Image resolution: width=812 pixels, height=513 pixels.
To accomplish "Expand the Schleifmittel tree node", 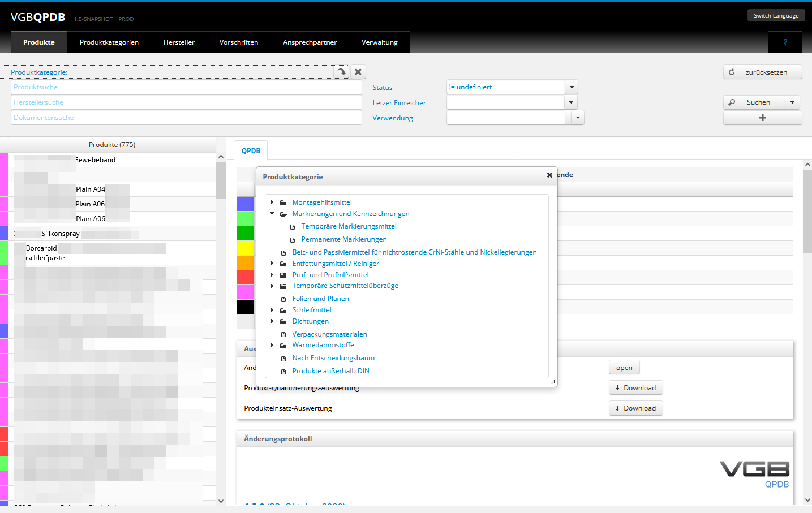I will [x=272, y=310].
